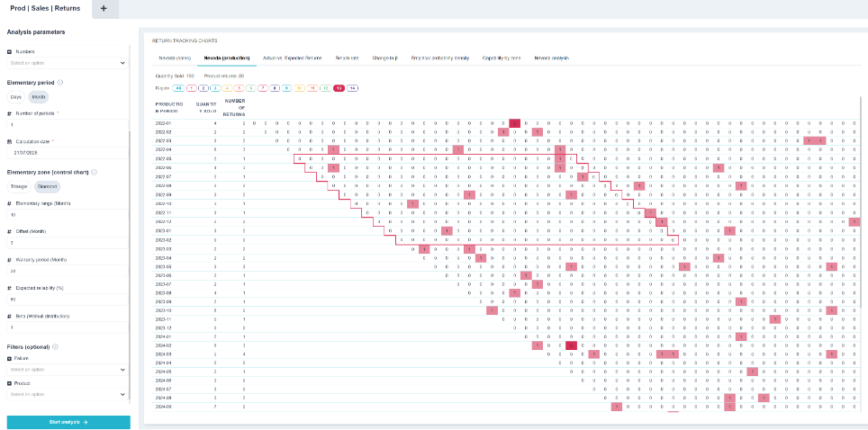
Task: Click the row labeled 2022-05
Action: pyautogui.click(x=507, y=158)
